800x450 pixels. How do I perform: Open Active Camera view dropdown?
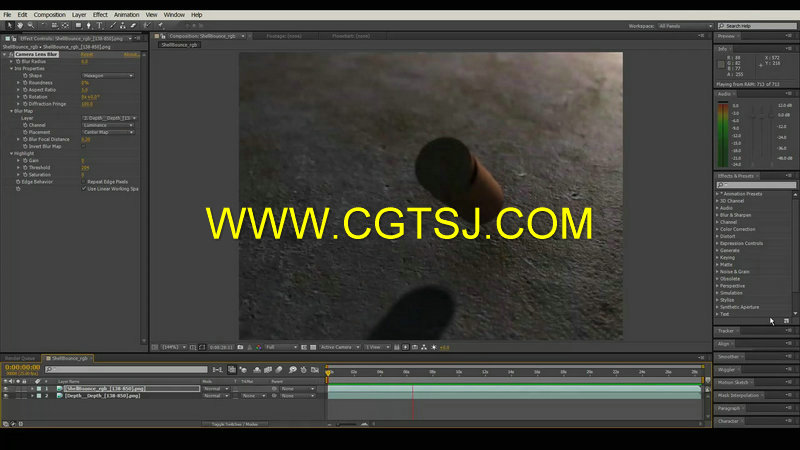(x=340, y=347)
